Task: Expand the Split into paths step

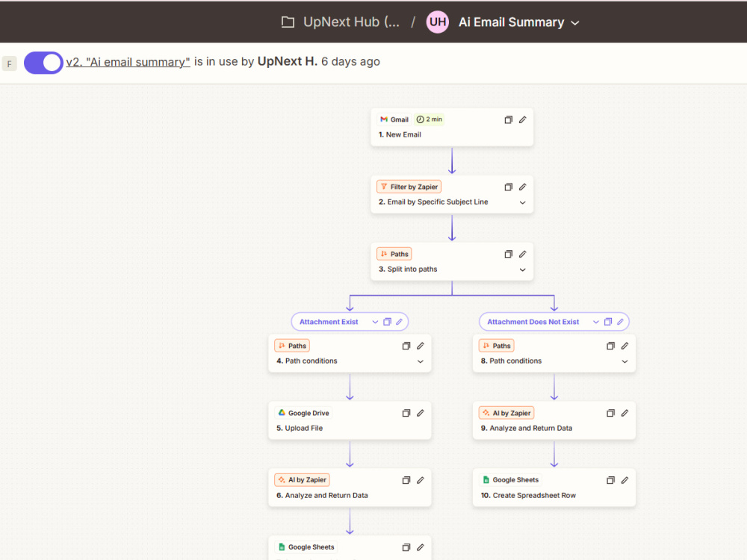Action: coord(523,270)
